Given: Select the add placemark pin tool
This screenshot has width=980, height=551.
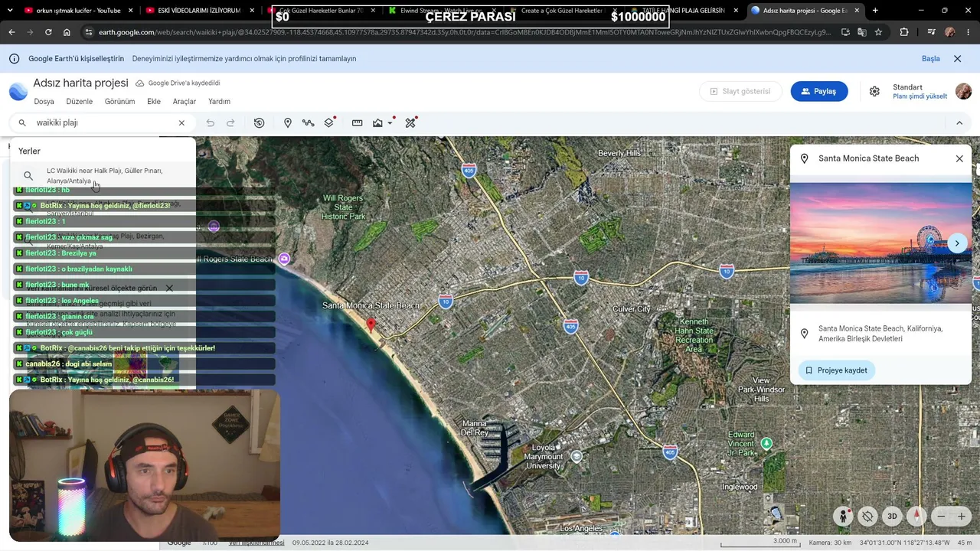Looking at the screenshot, I should (288, 122).
